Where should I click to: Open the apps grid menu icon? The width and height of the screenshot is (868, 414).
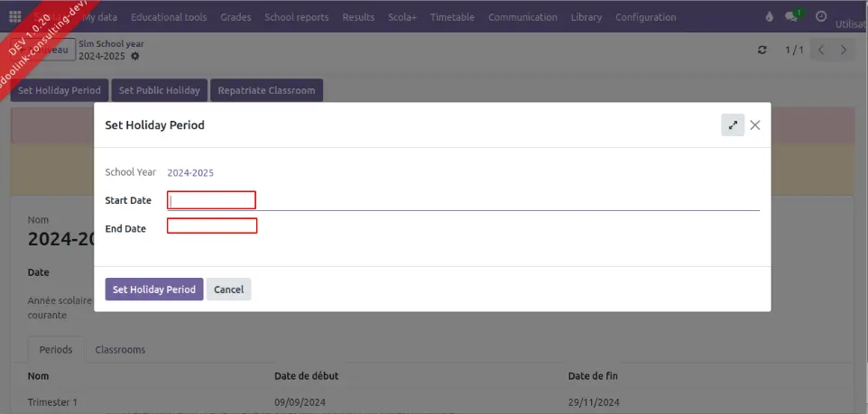coord(15,17)
